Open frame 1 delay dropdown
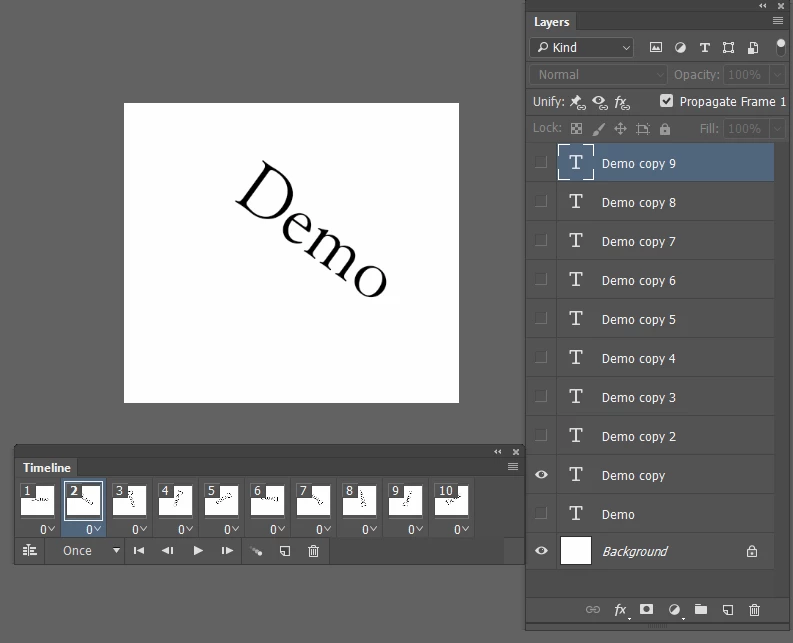Viewport: 793px width, 643px height. 47,529
